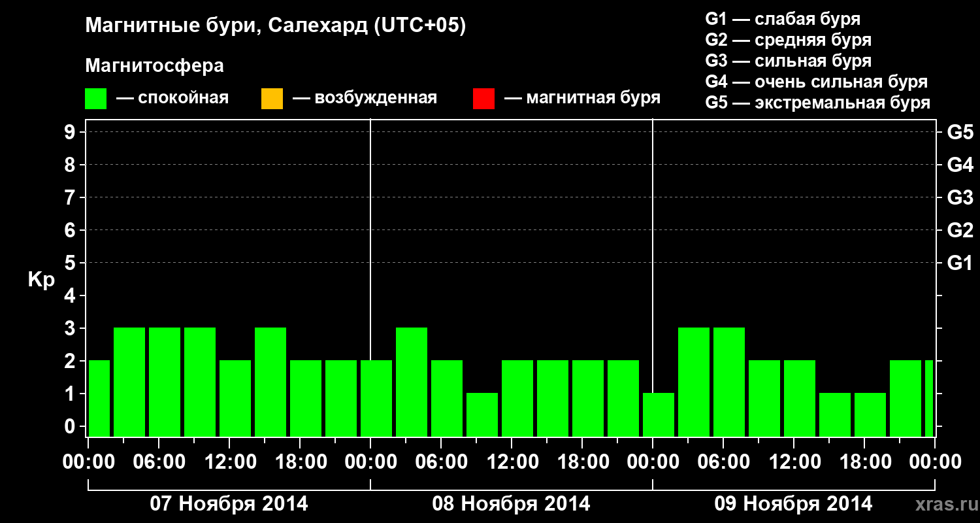Click the 'G5' tick label beside the chart
980x523 pixels.
click(960, 132)
